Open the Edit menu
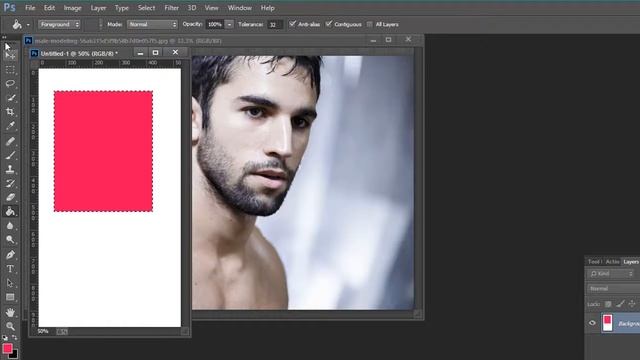This screenshot has width=640, height=360. 49,8
